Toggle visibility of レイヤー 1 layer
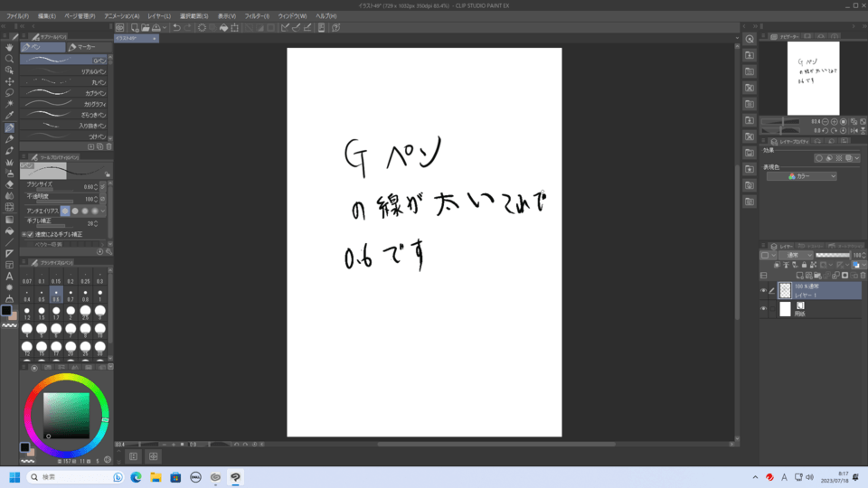This screenshot has width=868, height=488. [763, 290]
